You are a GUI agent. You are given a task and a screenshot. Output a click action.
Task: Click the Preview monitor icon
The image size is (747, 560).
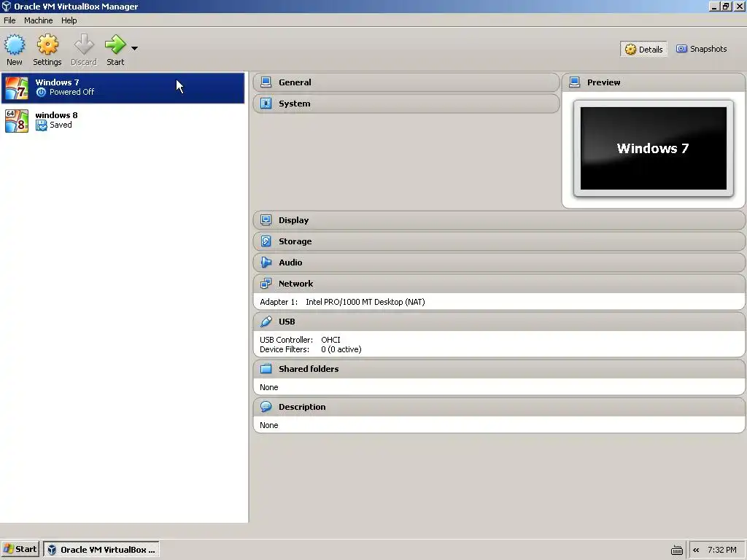coord(575,82)
